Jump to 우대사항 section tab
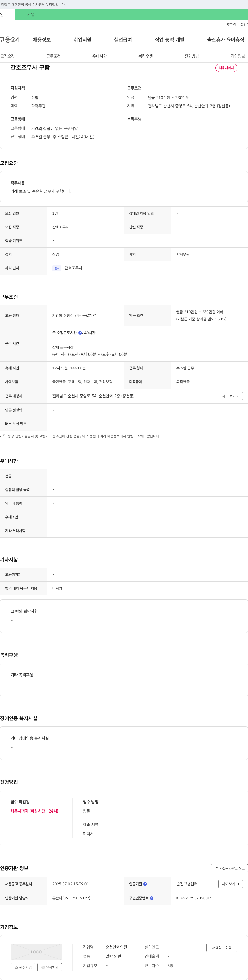 99,56
